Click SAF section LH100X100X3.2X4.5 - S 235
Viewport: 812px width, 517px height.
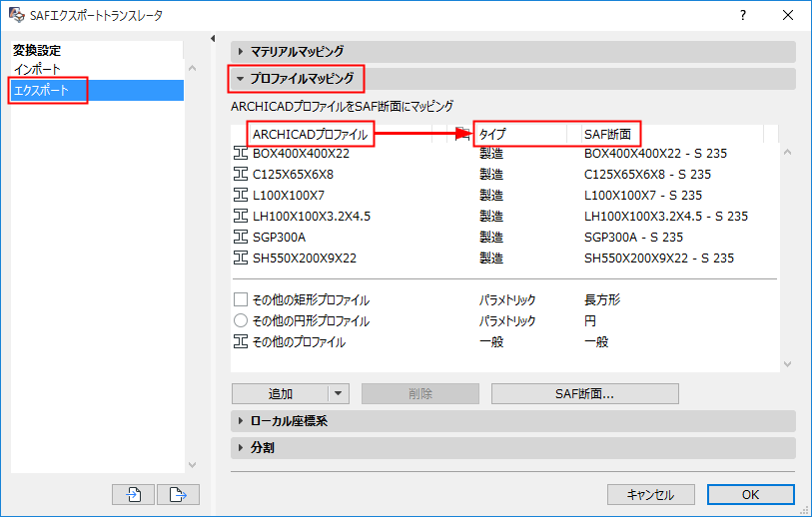(666, 217)
